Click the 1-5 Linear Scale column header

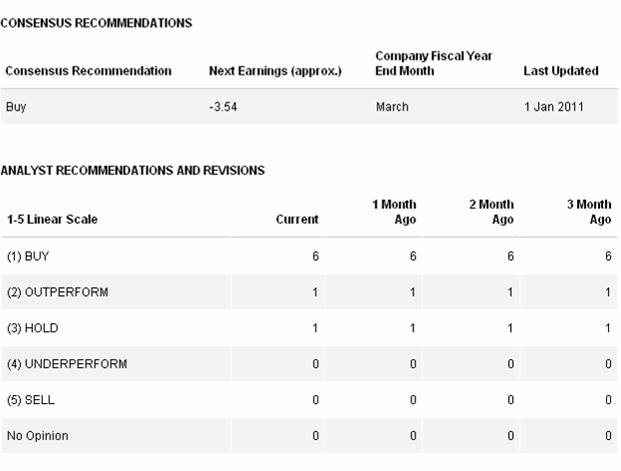click(x=52, y=219)
